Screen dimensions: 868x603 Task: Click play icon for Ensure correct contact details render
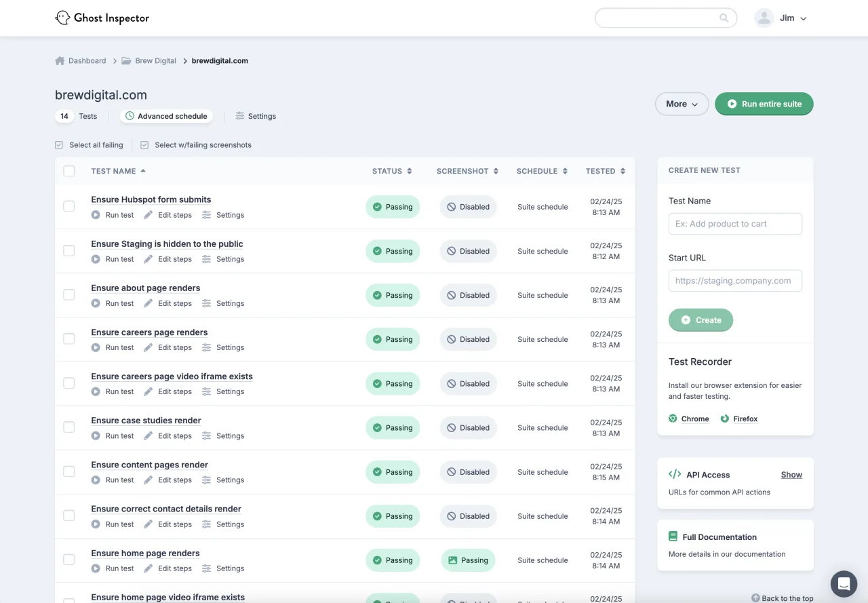(x=96, y=524)
